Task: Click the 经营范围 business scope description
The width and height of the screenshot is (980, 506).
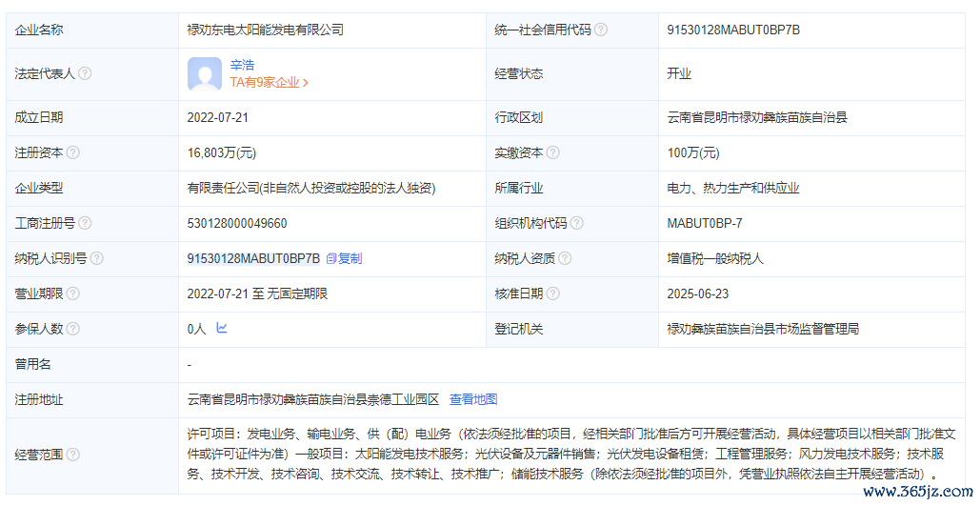Action: pyautogui.click(x=571, y=454)
